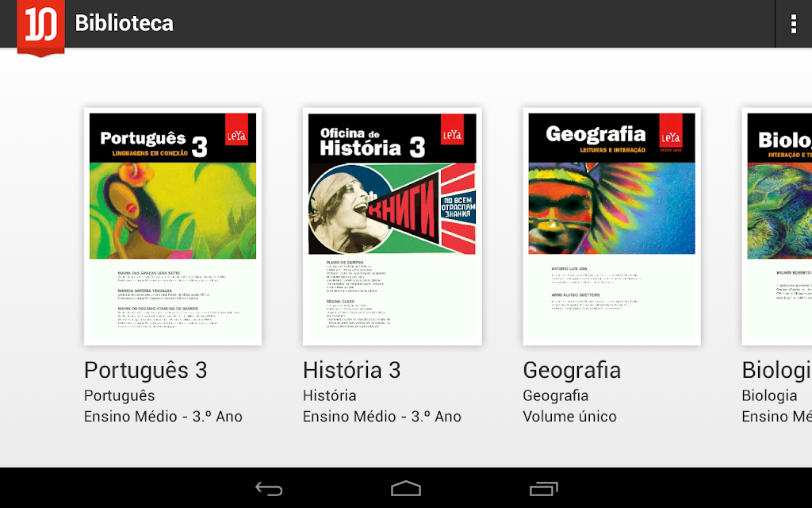This screenshot has height=508, width=812.
Task: Tap the Android back navigation icon
Action: tap(269, 489)
